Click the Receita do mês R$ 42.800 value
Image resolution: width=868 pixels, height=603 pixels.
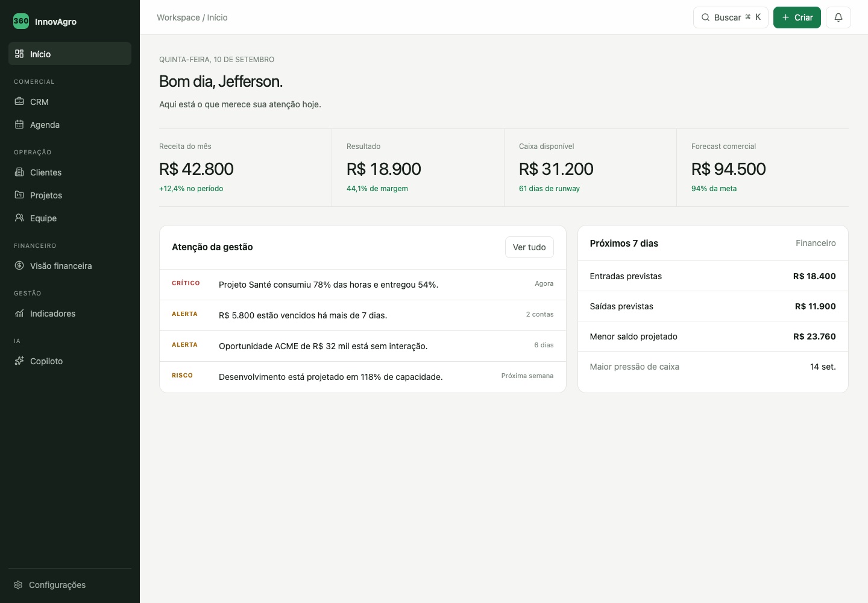(x=197, y=169)
